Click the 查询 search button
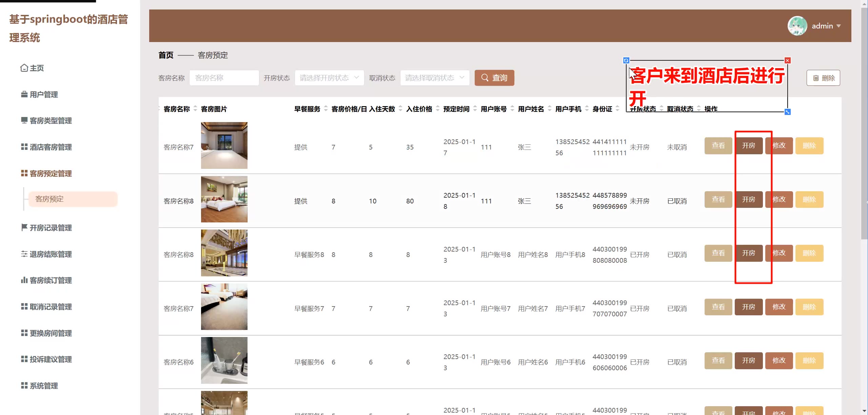 (494, 78)
